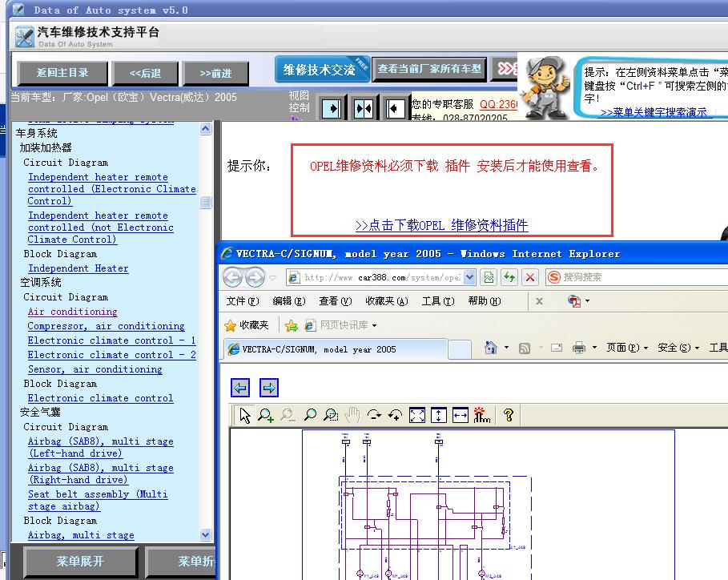Viewport: 728px width, 580px height.
Task: Open the 收藏夹(A) menu
Action: click(x=387, y=301)
